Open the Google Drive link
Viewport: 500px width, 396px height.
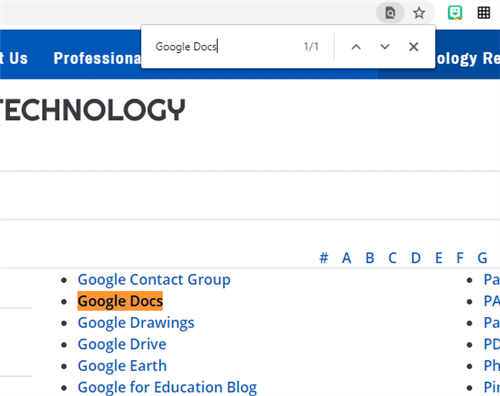tap(122, 344)
